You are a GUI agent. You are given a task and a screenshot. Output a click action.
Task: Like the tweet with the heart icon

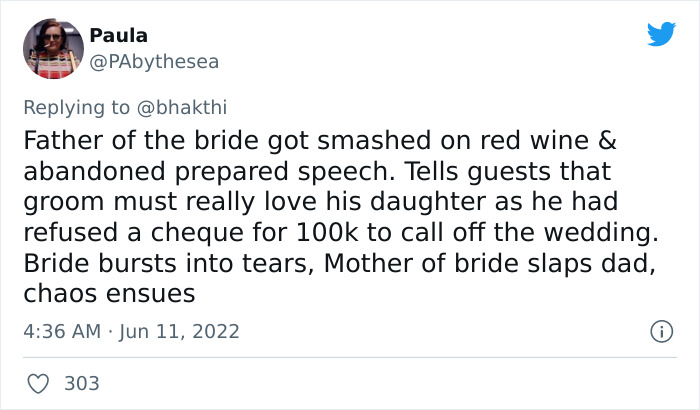[x=40, y=383]
